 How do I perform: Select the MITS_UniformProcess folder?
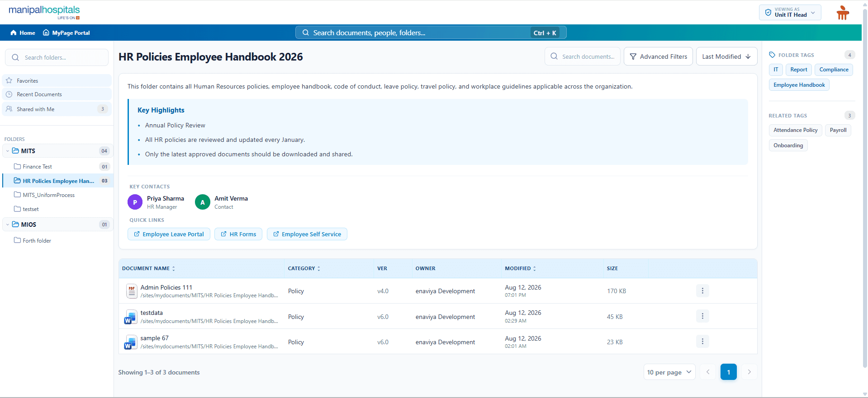58,195
